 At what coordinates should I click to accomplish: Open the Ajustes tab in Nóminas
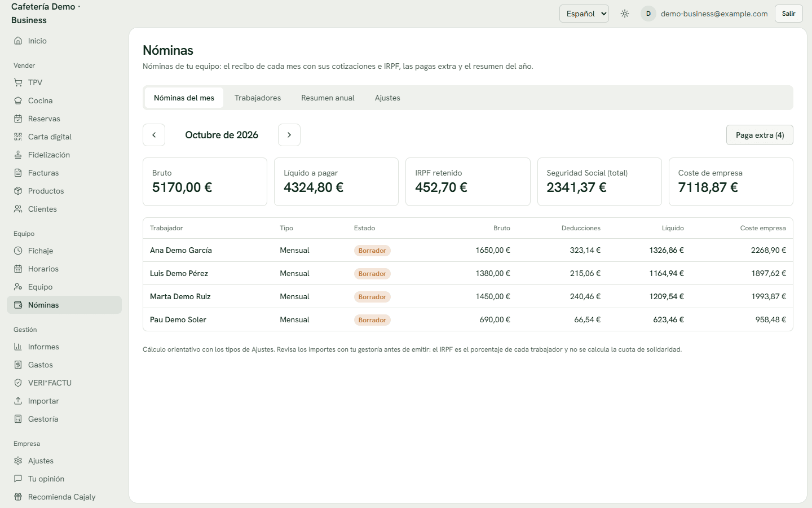pos(387,98)
